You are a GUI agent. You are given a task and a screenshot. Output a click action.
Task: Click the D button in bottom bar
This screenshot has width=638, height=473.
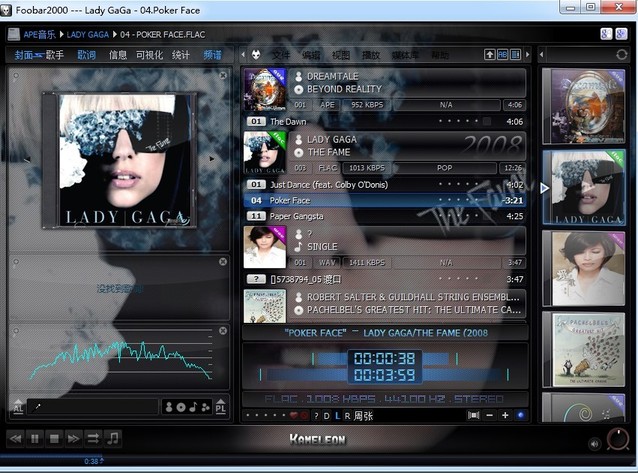coord(326,416)
